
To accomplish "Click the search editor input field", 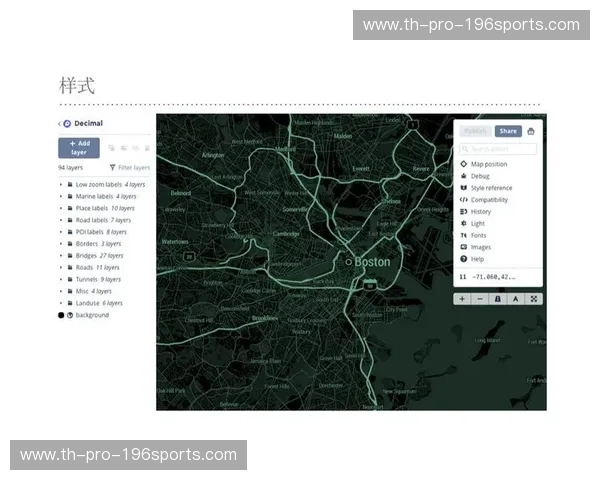I will click(498, 149).
